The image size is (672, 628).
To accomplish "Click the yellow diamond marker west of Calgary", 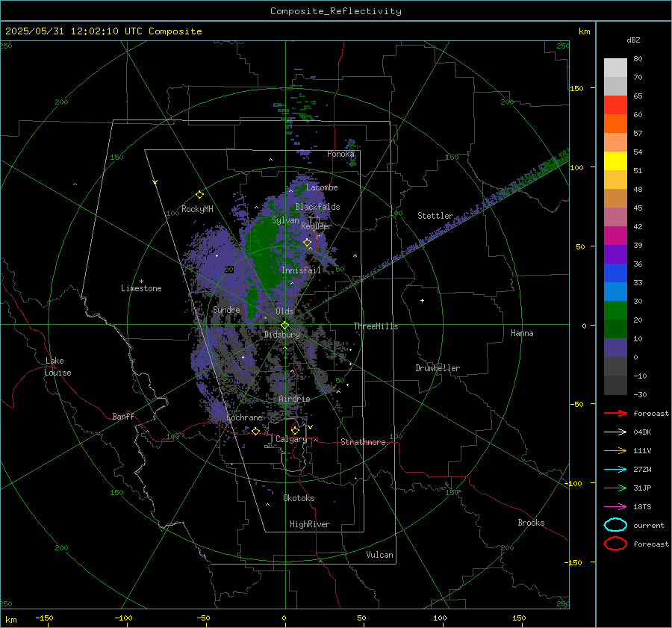I will click(x=255, y=431).
